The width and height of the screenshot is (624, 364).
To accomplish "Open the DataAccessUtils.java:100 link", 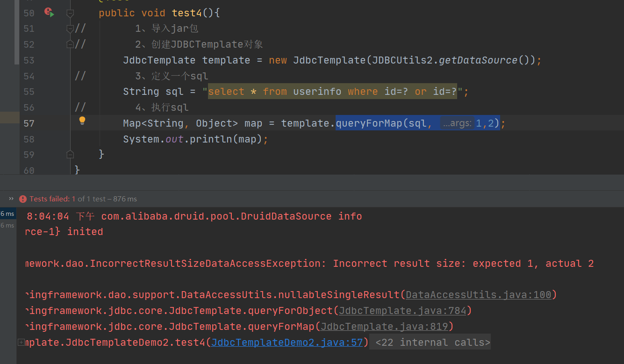I will [x=479, y=295].
